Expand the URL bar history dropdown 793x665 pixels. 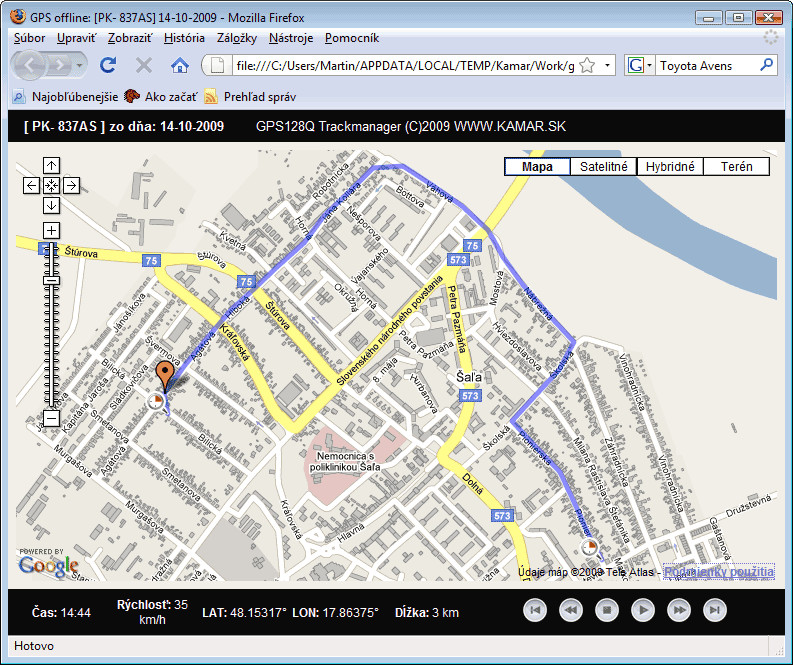point(607,65)
